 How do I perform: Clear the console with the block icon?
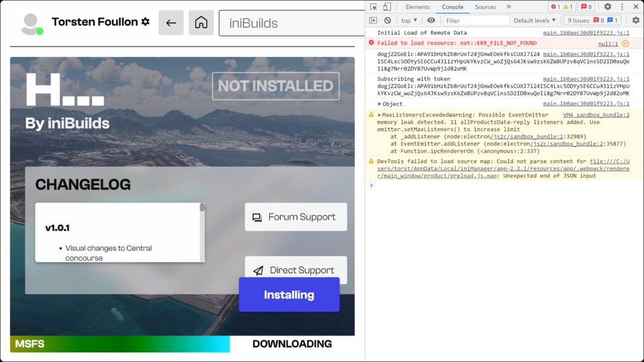point(388,21)
